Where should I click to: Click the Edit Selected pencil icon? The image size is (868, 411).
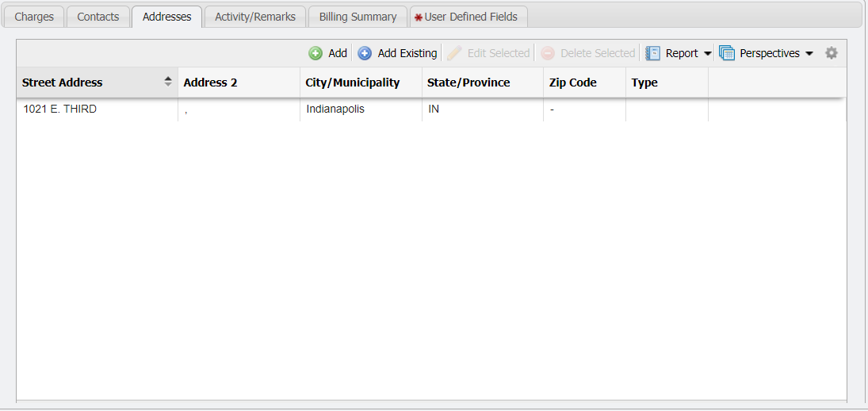tap(454, 53)
